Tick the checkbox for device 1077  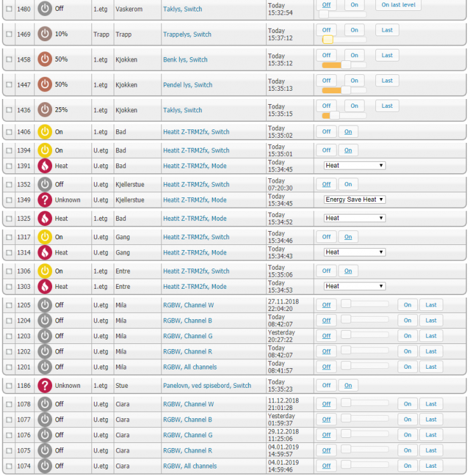pyautogui.click(x=9, y=420)
